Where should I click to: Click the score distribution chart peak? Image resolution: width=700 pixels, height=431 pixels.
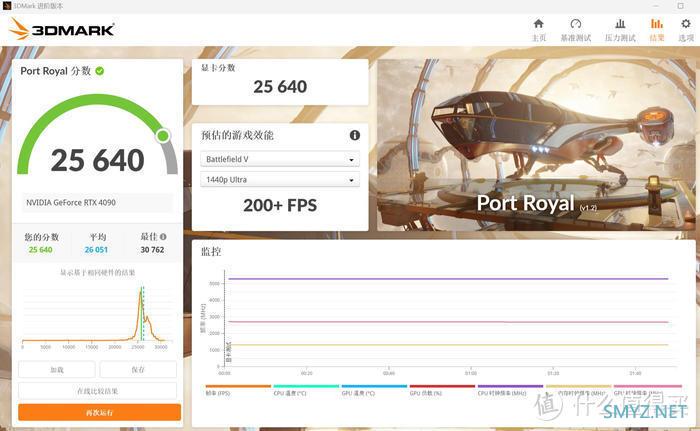[141, 295]
